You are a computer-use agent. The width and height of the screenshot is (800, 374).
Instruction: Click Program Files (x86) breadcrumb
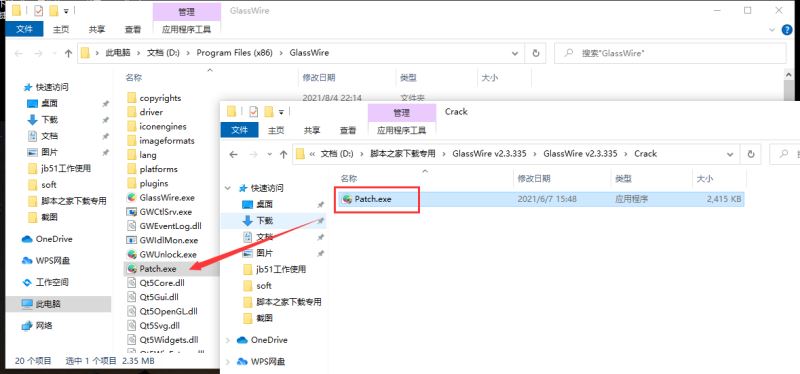click(x=235, y=53)
